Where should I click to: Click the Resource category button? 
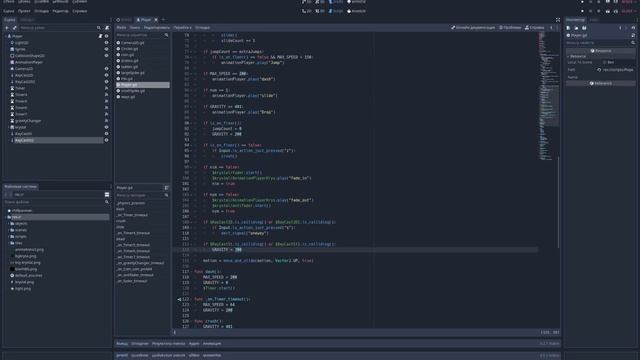click(x=601, y=51)
